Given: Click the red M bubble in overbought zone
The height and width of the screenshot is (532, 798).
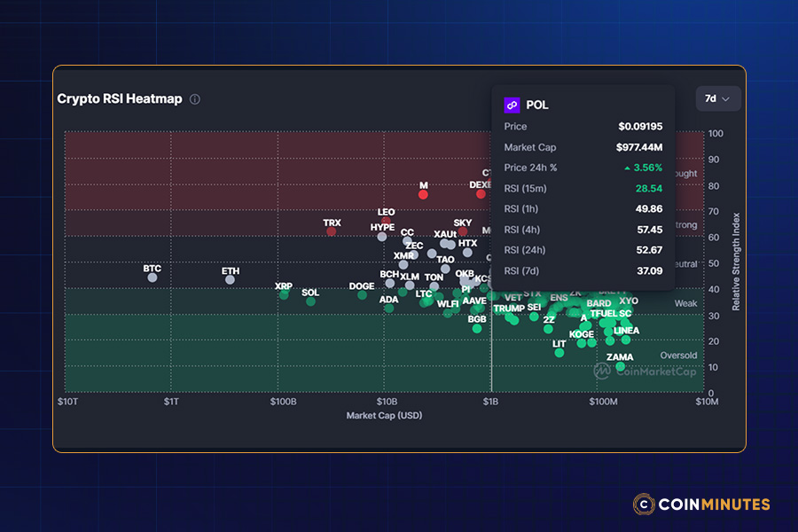Looking at the screenshot, I should (x=423, y=193).
